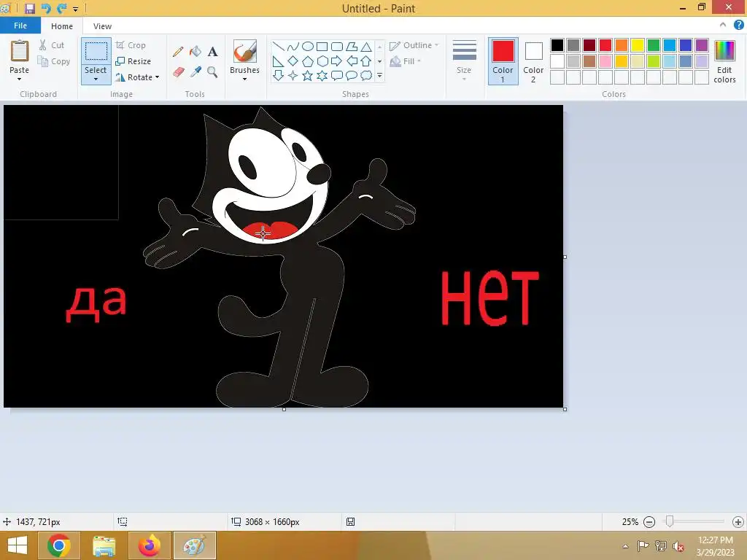Choose the Right triangle shape
747x560 pixels.
click(x=279, y=61)
